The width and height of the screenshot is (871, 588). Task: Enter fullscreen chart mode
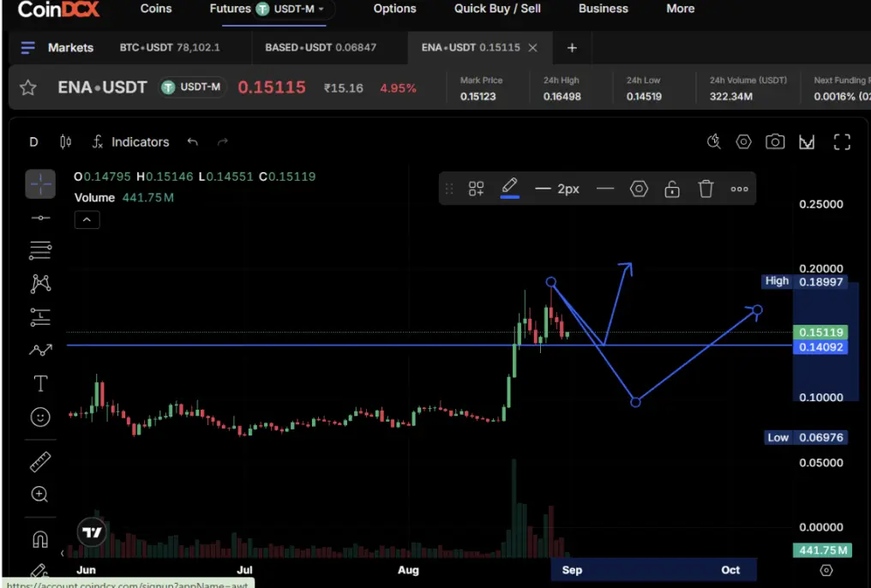pos(842,142)
